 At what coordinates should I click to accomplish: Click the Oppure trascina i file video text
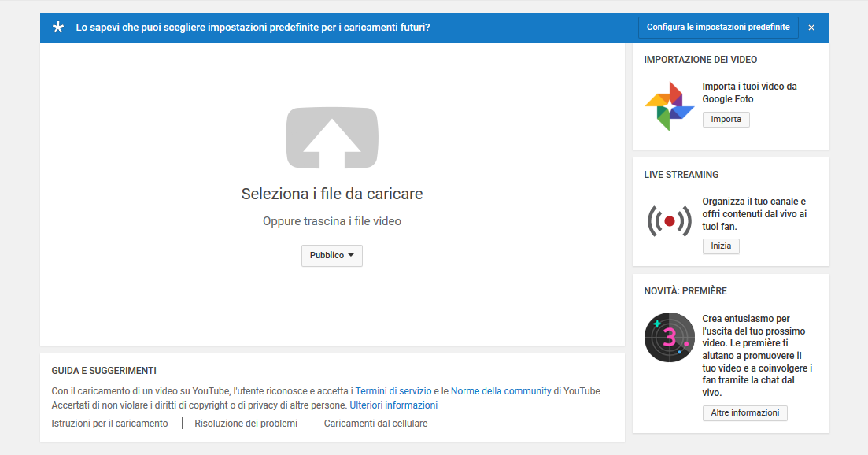(x=332, y=222)
